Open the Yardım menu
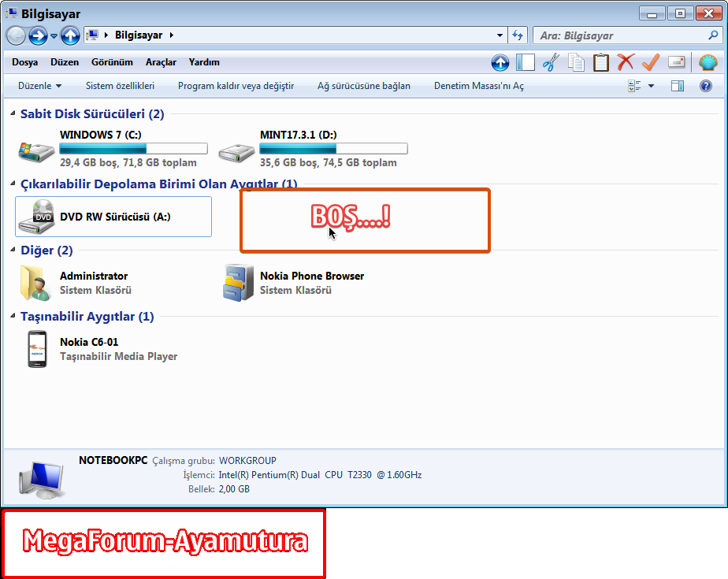 204,62
